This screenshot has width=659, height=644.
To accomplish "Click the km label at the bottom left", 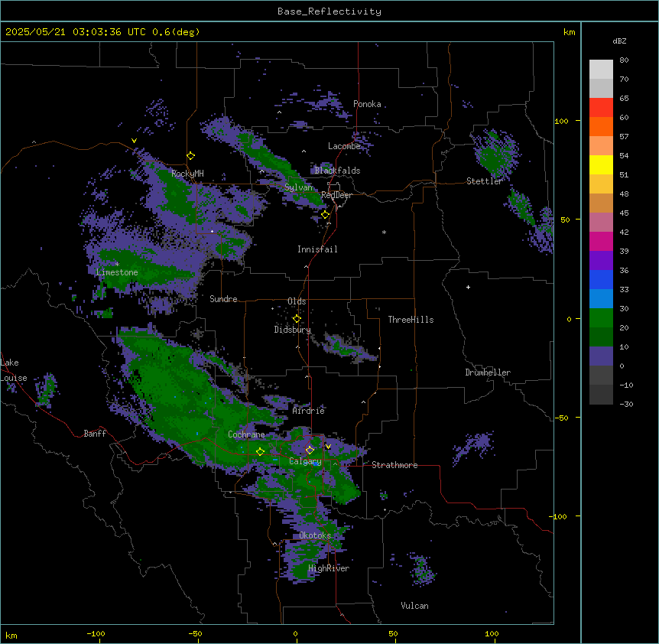I will (11, 635).
